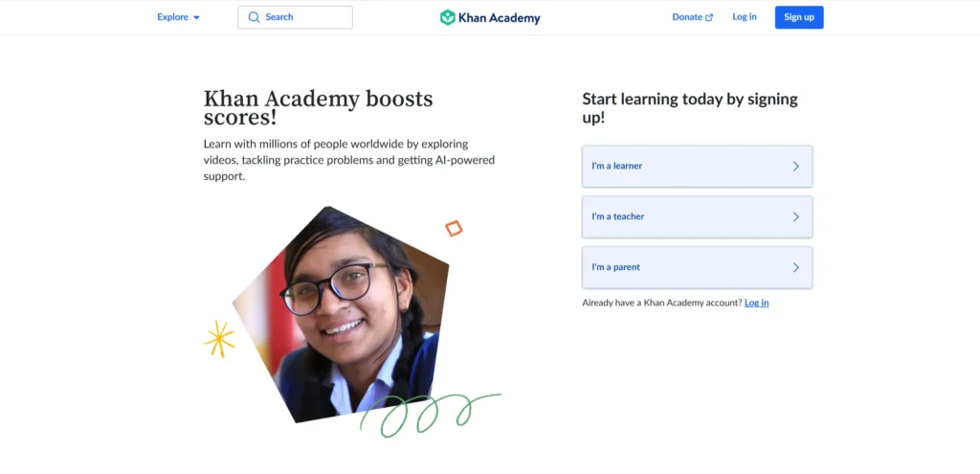980x474 pixels.
Task: Click the chevron on I'm a parent
Action: point(795,267)
